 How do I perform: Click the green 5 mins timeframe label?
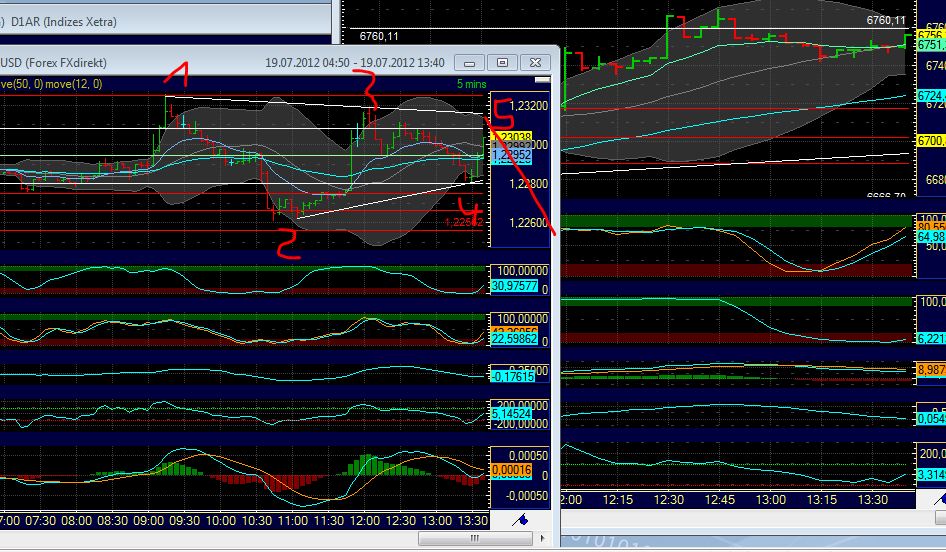coord(471,84)
